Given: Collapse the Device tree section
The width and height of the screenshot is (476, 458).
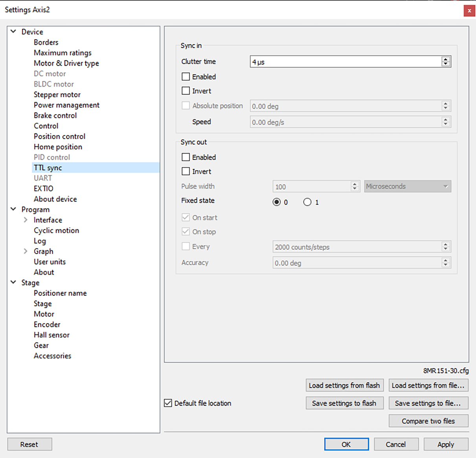Looking at the screenshot, I should 13,31.
